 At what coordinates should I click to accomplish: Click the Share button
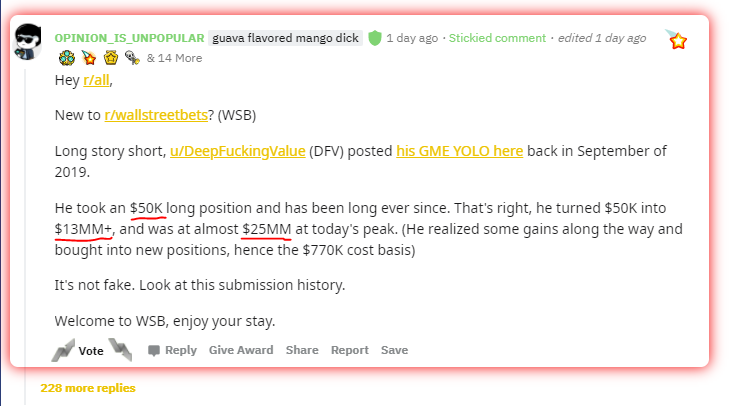pyautogui.click(x=302, y=350)
